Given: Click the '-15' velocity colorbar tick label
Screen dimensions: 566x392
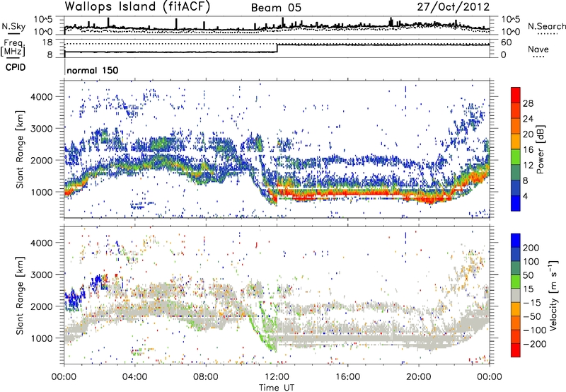Looking at the screenshot, I should (532, 302).
